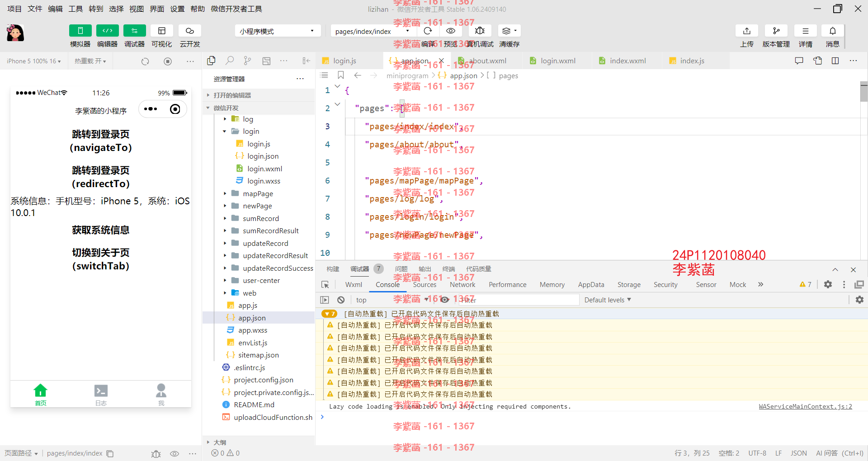Click the upload (上传) icon
This screenshot has width=868, height=461.
[x=747, y=31]
